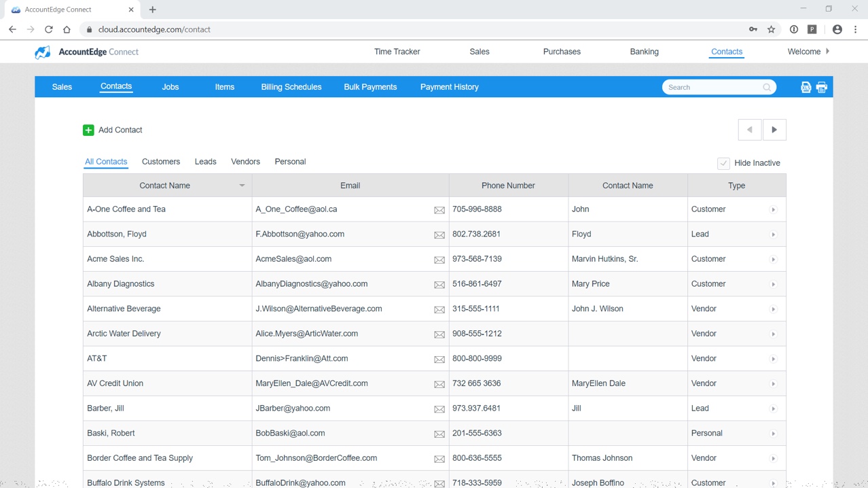Screen dimensions: 868x488
Task: Expand row arrow for A-One Coffee and Tea
Action: (773, 209)
